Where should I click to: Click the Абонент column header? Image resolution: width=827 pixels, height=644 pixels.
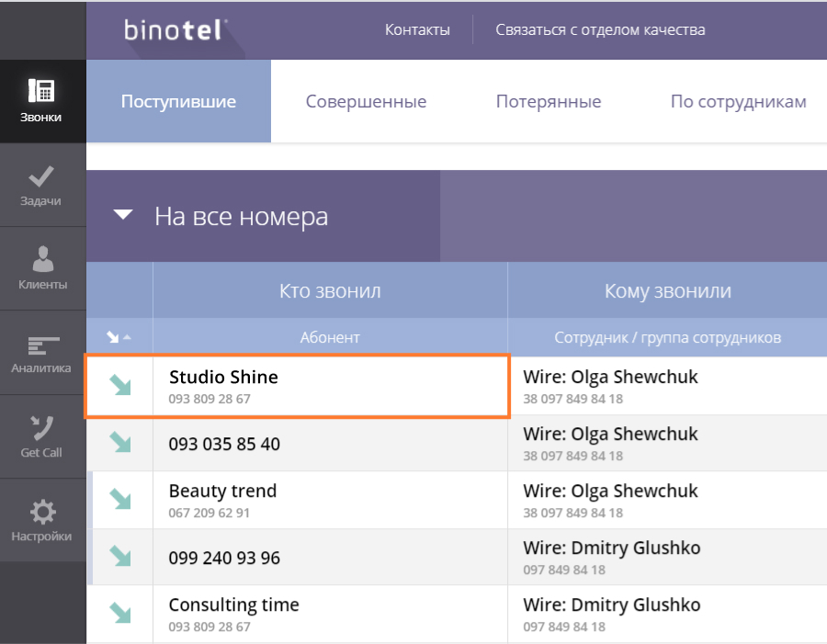click(x=330, y=338)
